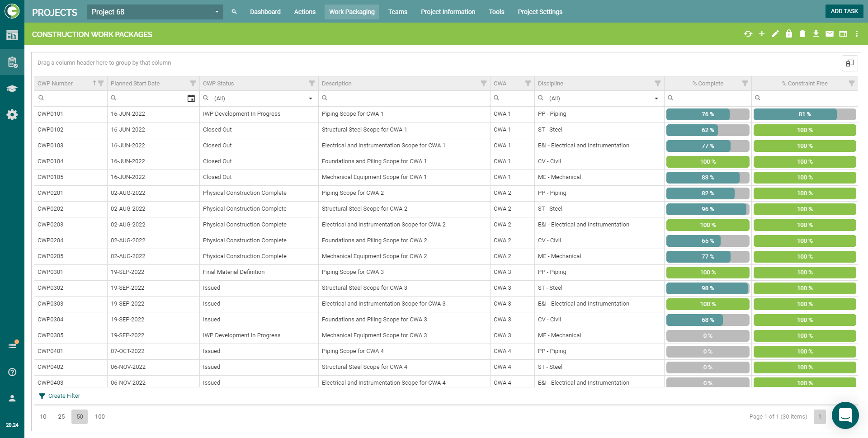
Task: Click the 81 % constraint free bar for CWP0101
Action: click(805, 114)
